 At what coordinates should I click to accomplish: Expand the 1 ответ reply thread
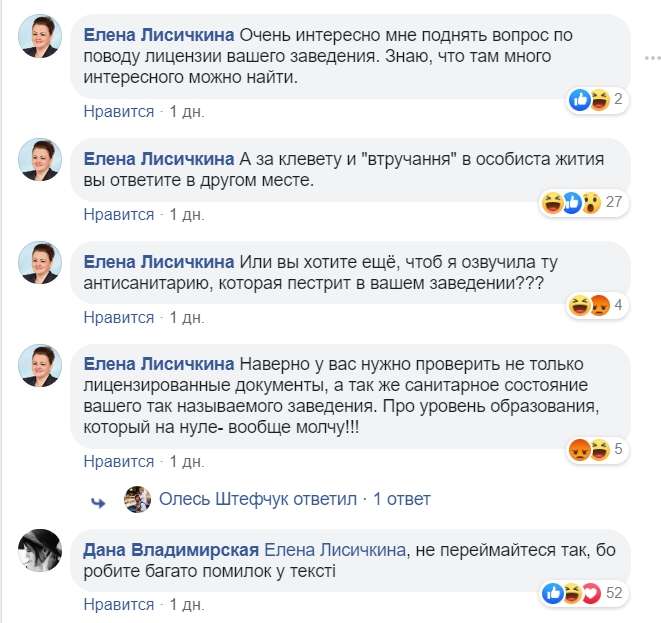(402, 499)
